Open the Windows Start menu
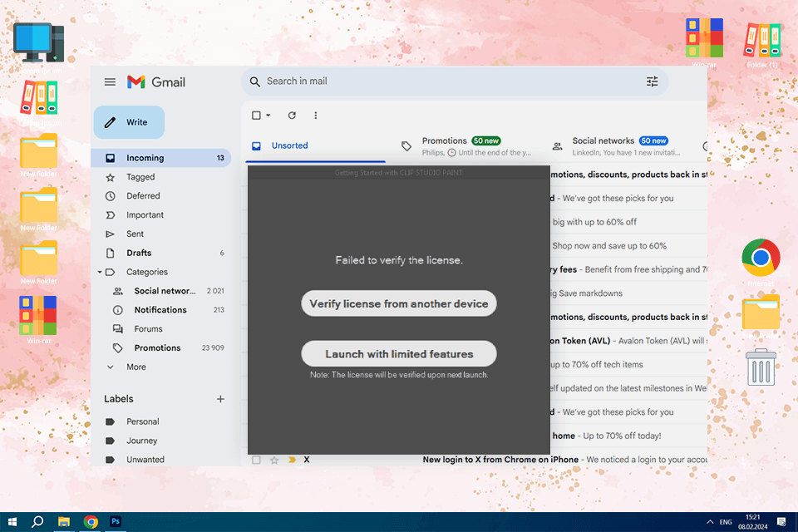This screenshot has width=798, height=532. click(12, 522)
